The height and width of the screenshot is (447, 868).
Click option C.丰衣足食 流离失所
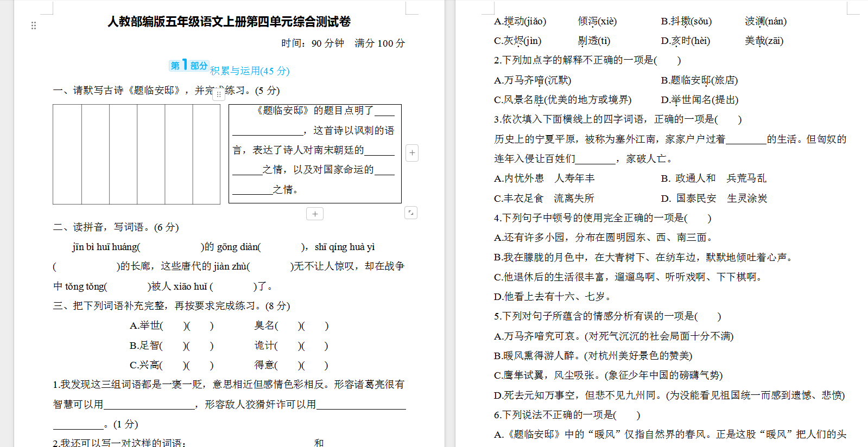point(544,199)
